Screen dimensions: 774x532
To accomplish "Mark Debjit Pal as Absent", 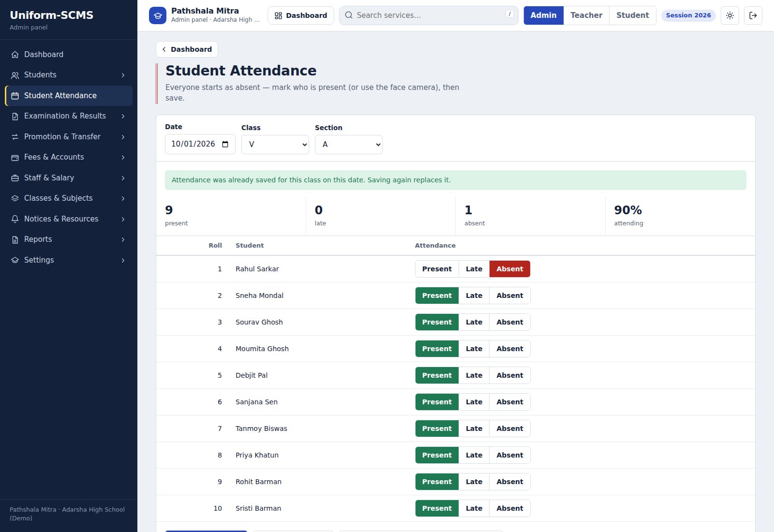I will pos(510,375).
